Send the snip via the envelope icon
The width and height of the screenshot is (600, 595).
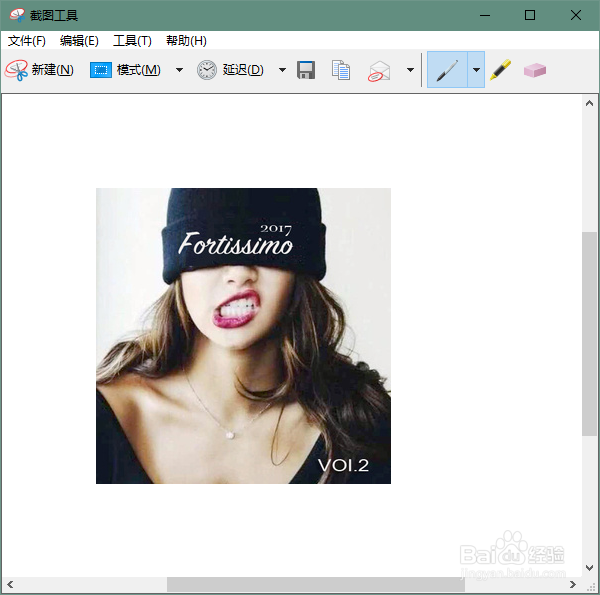[379, 71]
